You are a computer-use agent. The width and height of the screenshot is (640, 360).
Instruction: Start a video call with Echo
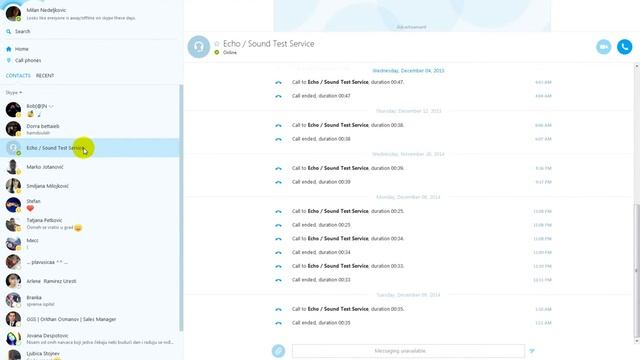pyautogui.click(x=603, y=47)
